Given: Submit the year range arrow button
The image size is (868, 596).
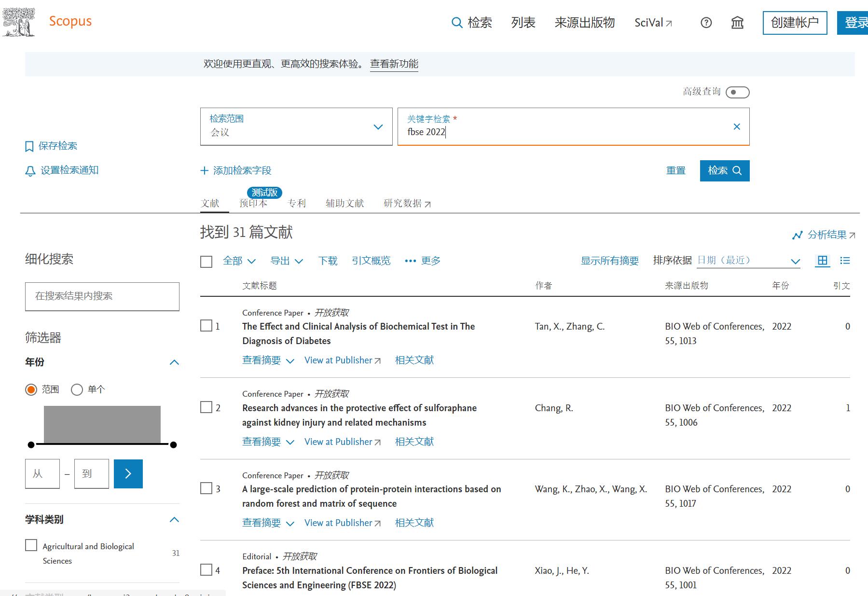Looking at the screenshot, I should 128,474.
